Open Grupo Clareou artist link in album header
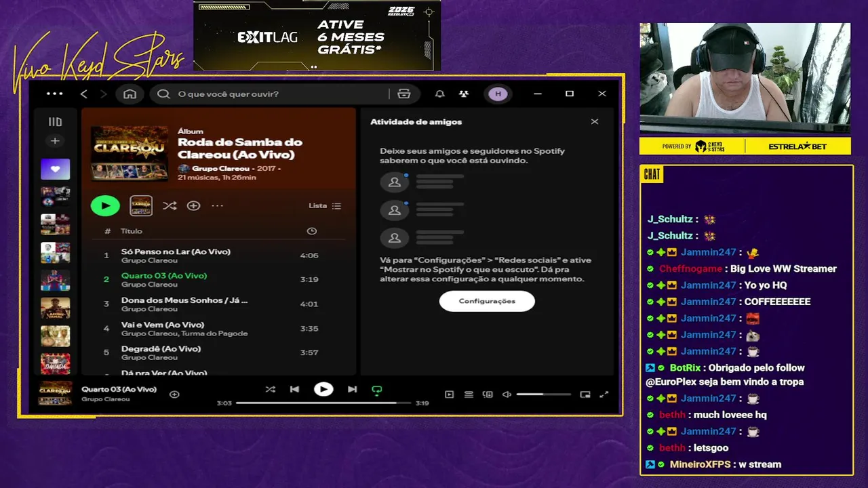868x488 pixels. 220,168
